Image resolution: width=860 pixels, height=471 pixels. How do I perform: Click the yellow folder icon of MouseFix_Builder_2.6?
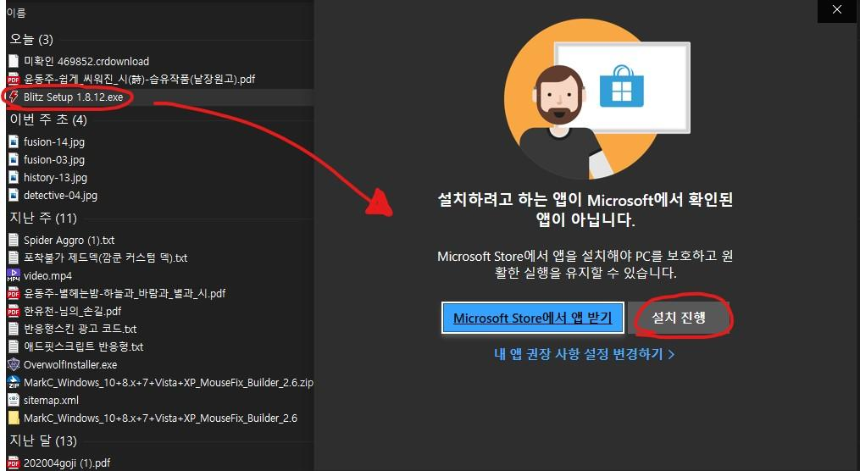point(13,418)
